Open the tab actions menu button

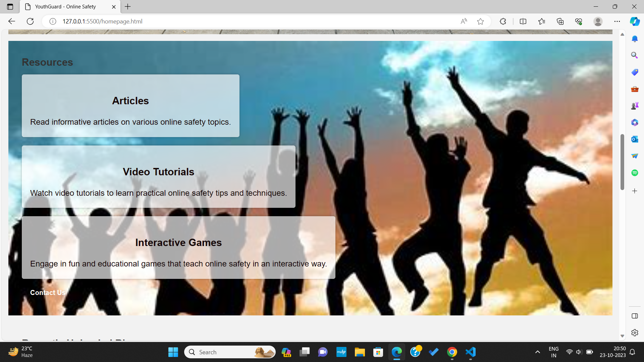tap(10, 7)
